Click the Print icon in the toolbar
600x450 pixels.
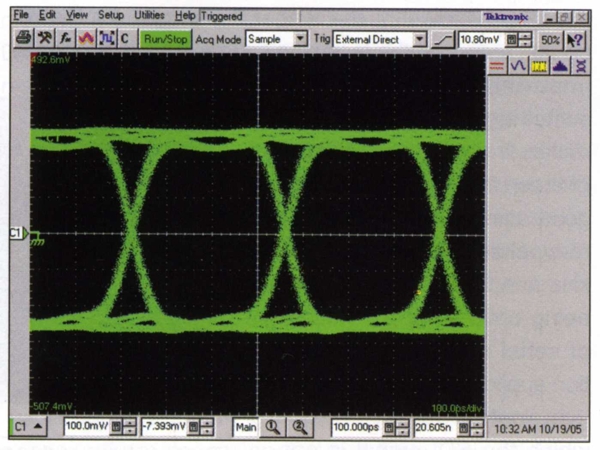[x=24, y=39]
